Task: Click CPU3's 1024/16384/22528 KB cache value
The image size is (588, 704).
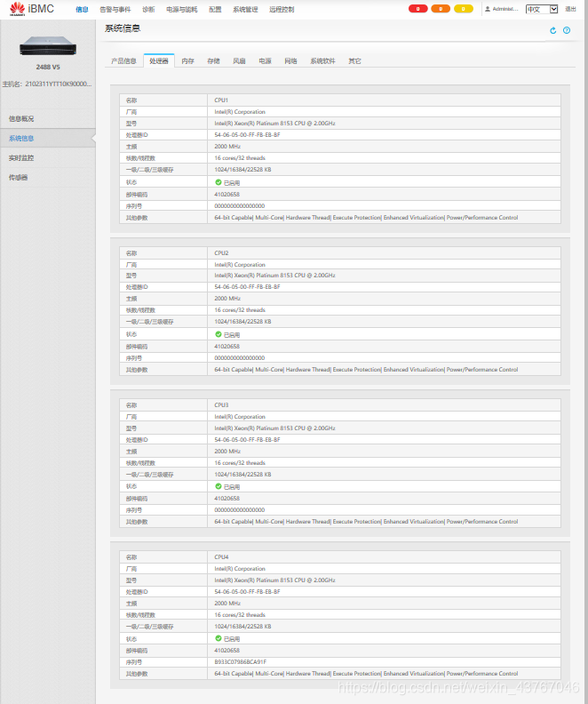Action: click(242, 474)
